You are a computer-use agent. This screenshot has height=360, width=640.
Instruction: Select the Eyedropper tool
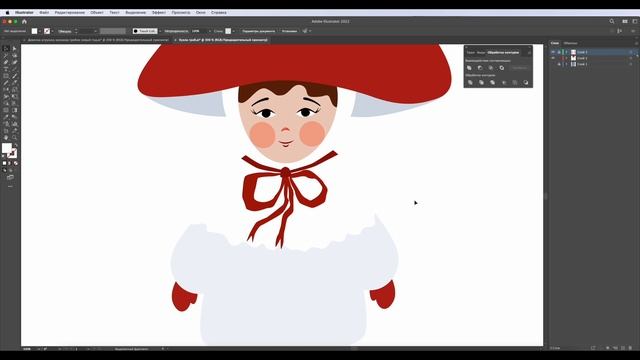point(6,117)
